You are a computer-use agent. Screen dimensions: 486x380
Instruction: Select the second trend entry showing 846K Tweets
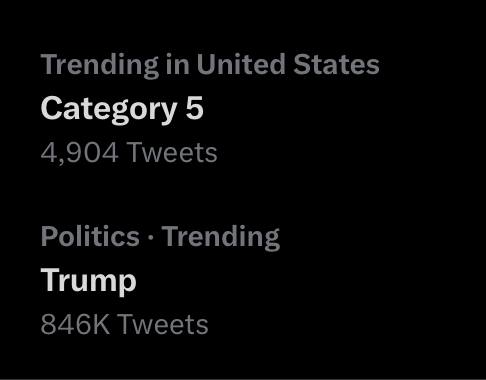160,279
